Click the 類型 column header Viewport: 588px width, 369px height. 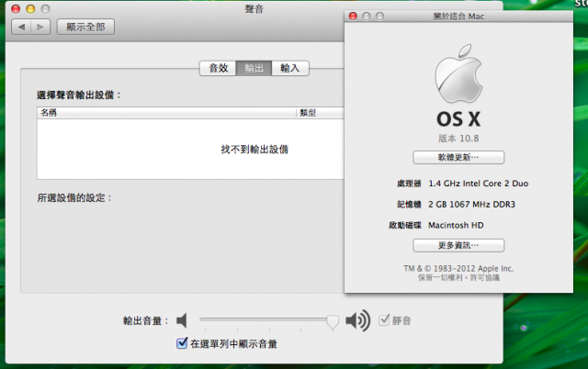point(321,113)
